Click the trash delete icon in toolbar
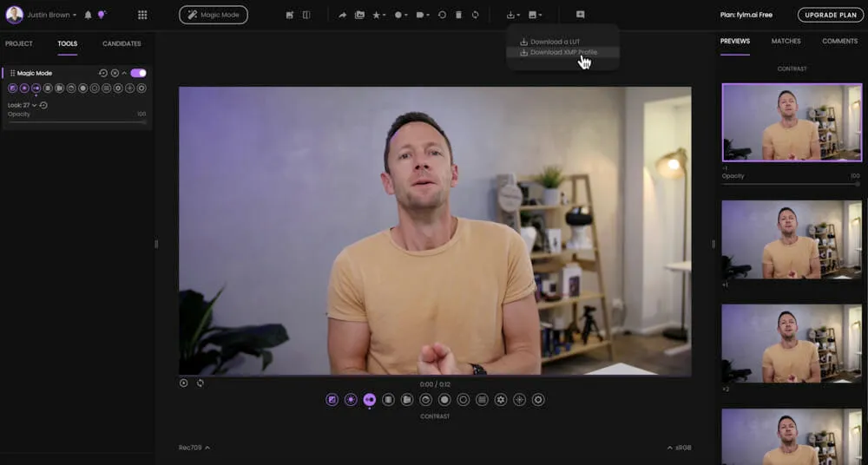This screenshot has height=465, width=868. click(458, 15)
